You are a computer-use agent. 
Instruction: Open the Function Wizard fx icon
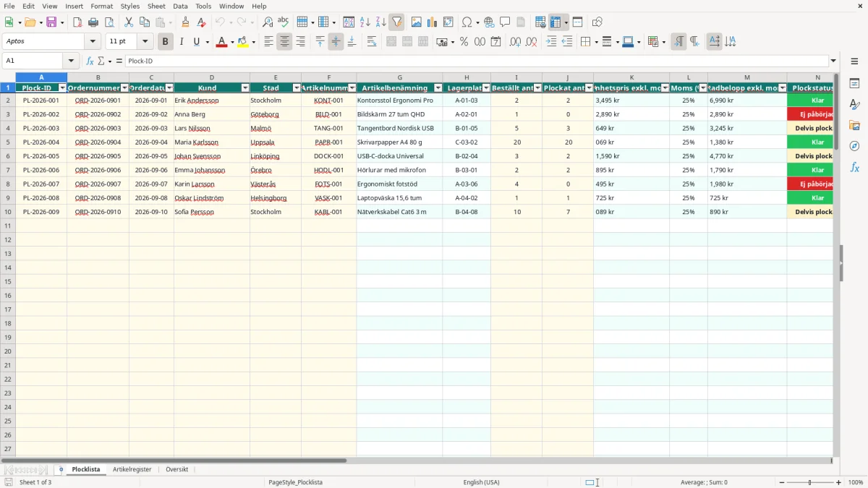point(90,61)
